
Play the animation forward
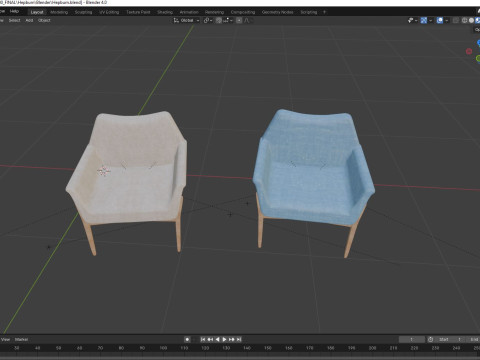(x=224, y=339)
